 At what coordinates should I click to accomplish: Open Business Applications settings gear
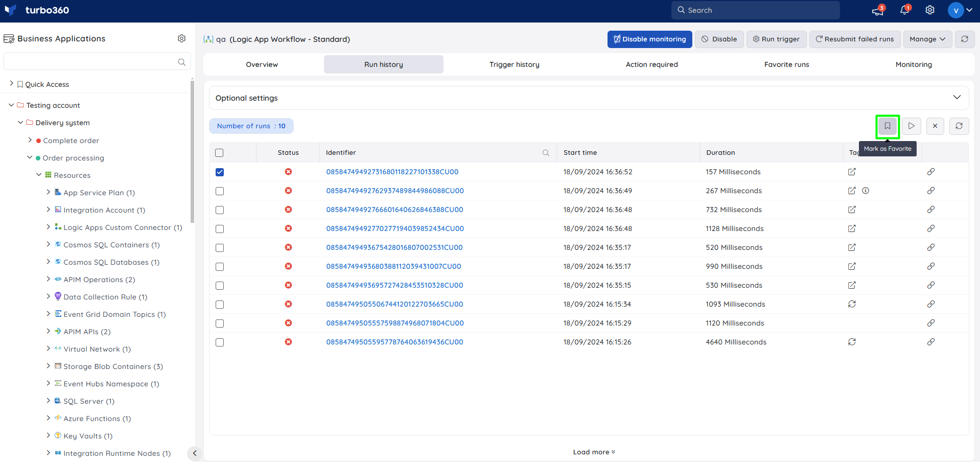(x=181, y=38)
